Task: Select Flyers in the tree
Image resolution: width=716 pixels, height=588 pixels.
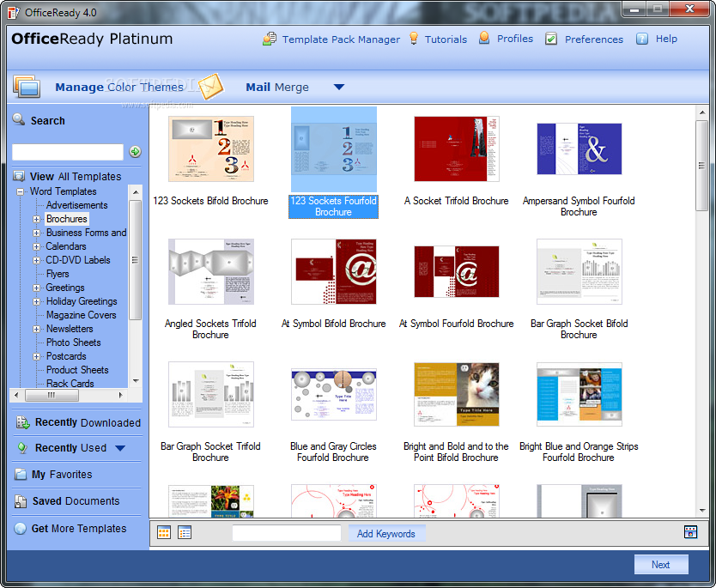Action: point(58,274)
